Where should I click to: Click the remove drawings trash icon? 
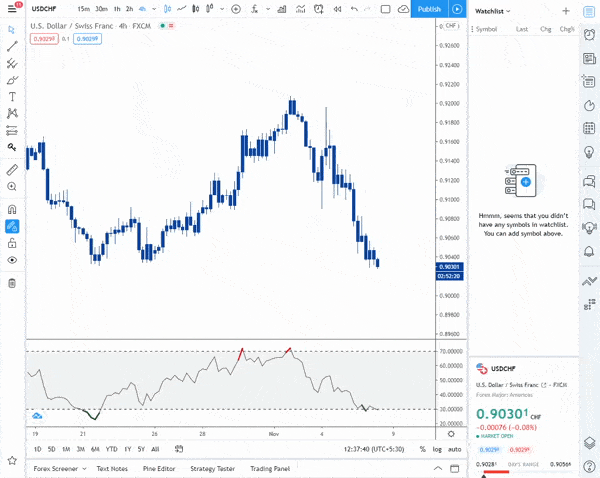[x=12, y=283]
